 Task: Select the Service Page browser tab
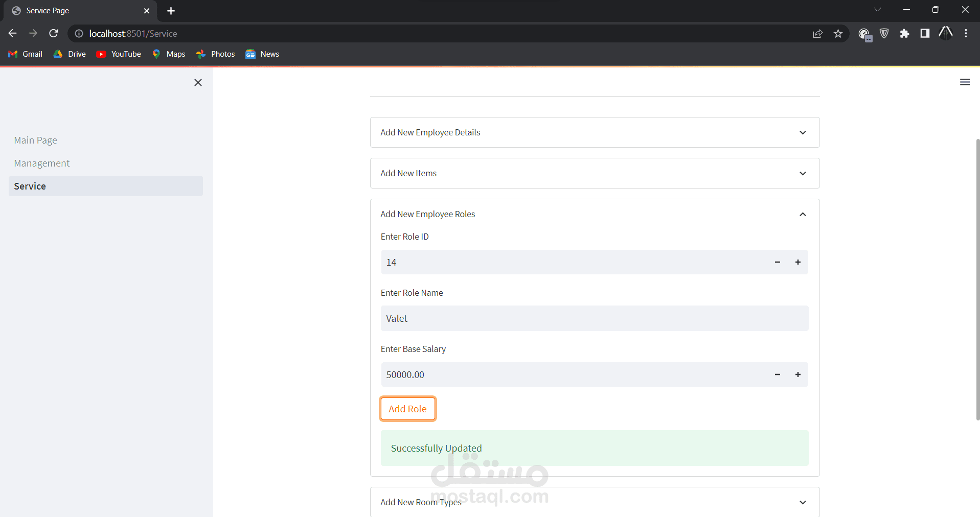(x=79, y=11)
